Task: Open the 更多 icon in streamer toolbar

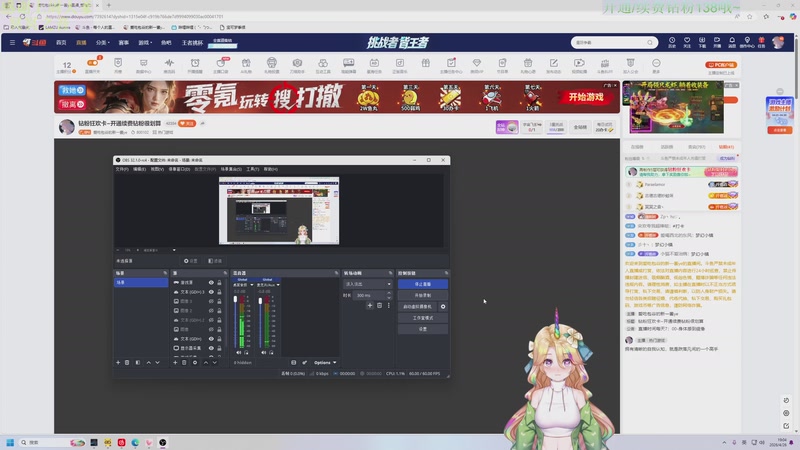Action: pyautogui.click(x=656, y=64)
